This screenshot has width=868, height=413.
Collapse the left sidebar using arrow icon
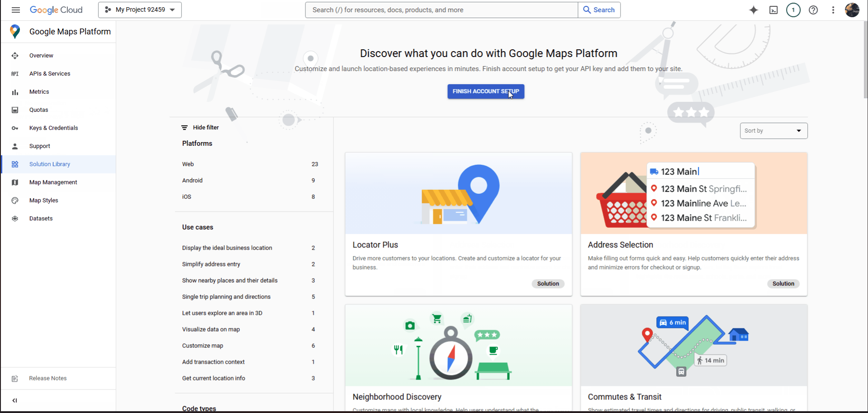(x=14, y=400)
